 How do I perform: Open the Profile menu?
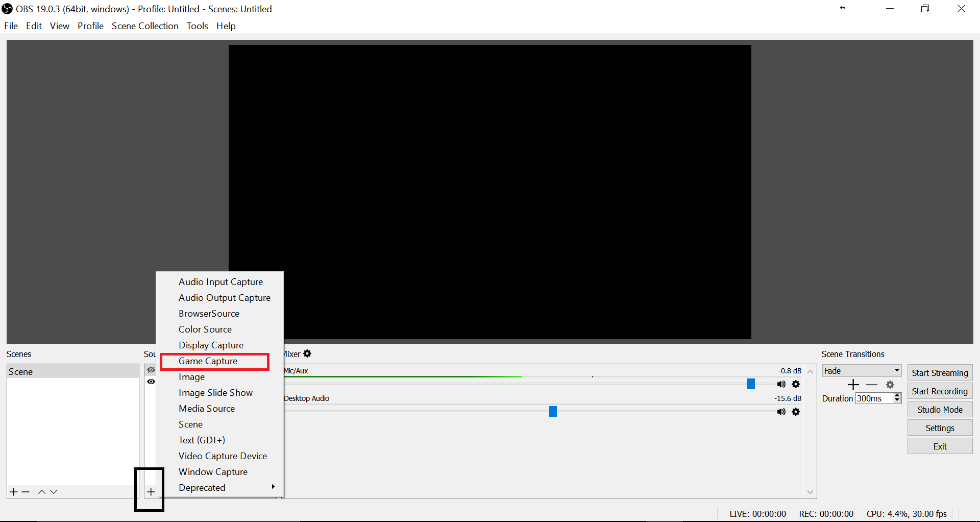[x=91, y=26]
